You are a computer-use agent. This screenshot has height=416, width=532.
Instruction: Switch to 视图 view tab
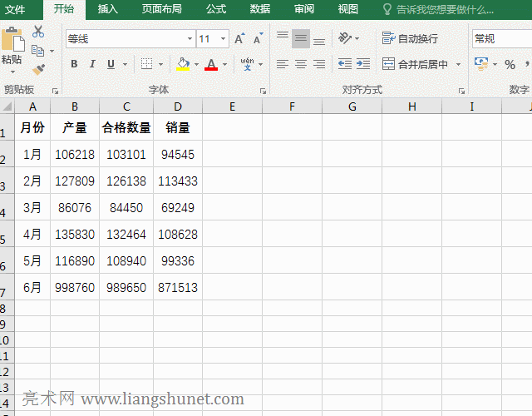coord(348,9)
